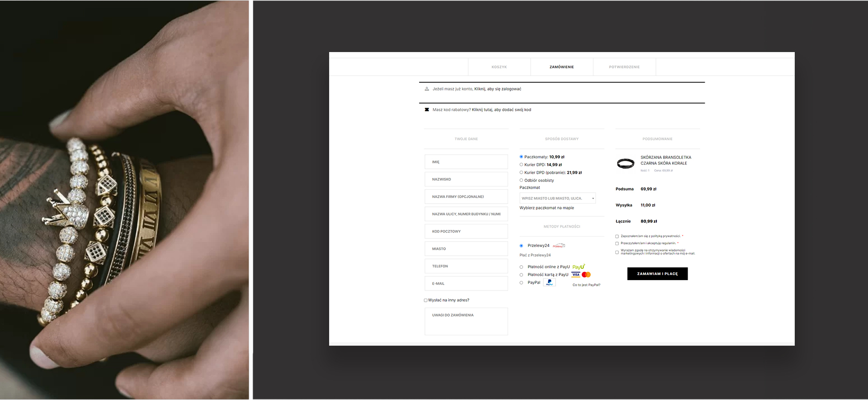
Task: Tick the privacy policy consent checkbox
Action: 617,237
